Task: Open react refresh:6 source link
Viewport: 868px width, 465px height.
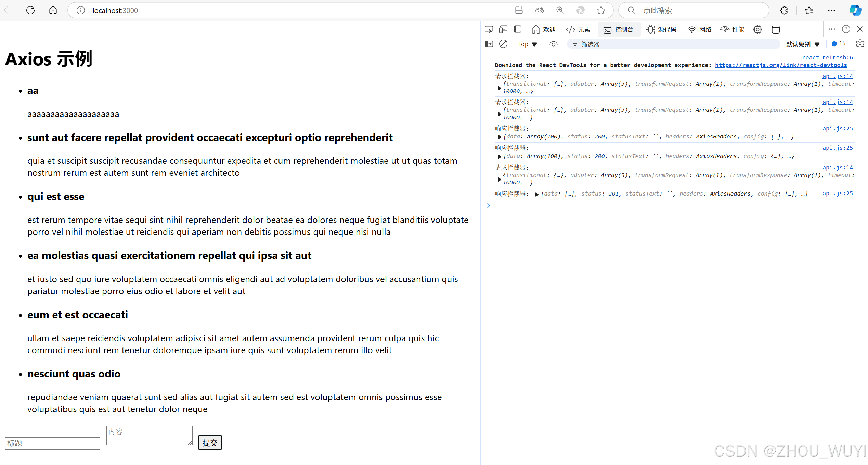Action: 827,57
